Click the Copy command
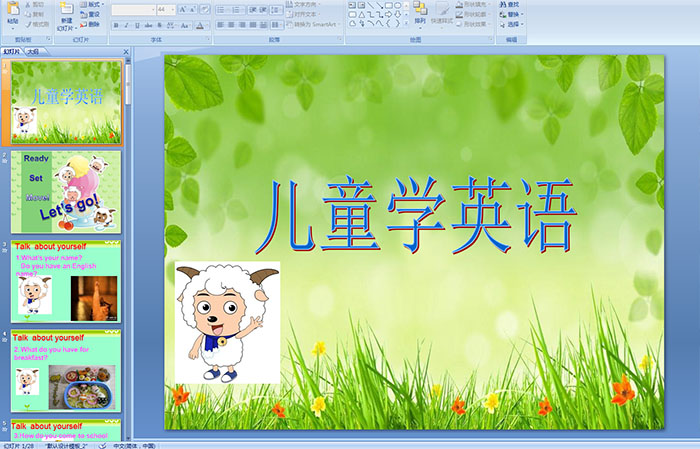Image resolution: width=700 pixels, height=449 pixels. pyautogui.click(x=35, y=14)
